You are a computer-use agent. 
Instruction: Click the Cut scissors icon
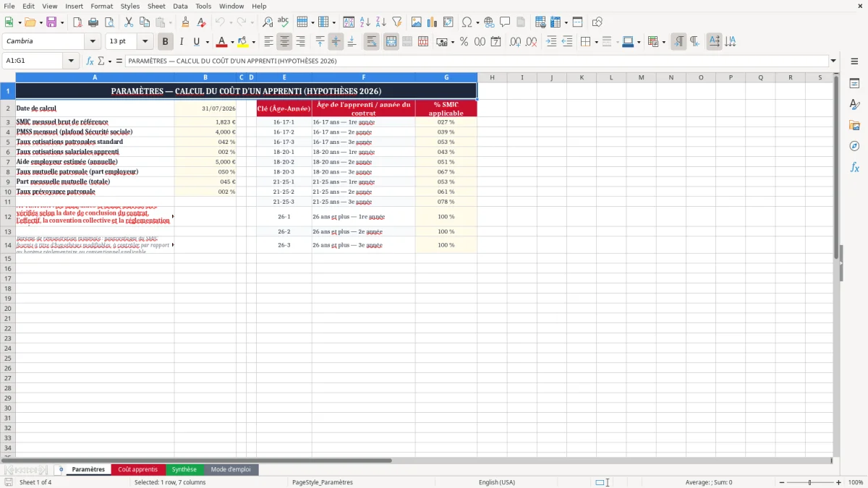129,22
